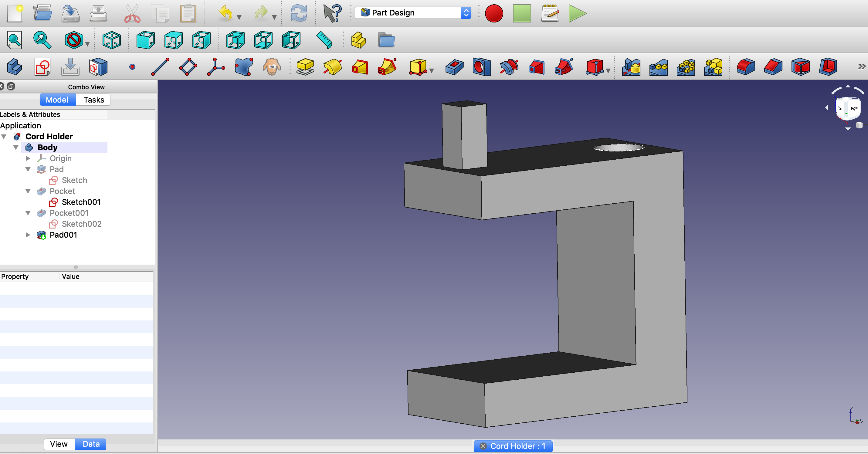This screenshot has width=868, height=454.
Task: Click the Fit all zoom icon
Action: click(x=15, y=40)
